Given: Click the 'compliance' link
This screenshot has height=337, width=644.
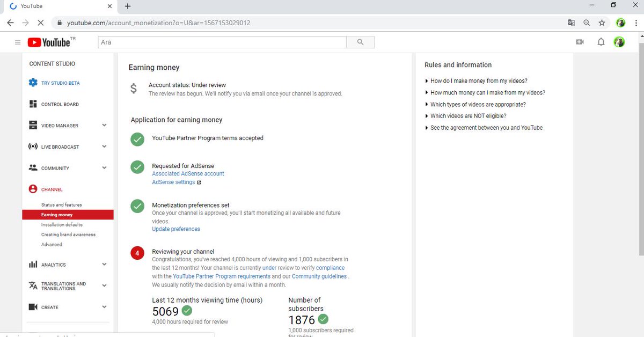Looking at the screenshot, I should pyautogui.click(x=330, y=268).
